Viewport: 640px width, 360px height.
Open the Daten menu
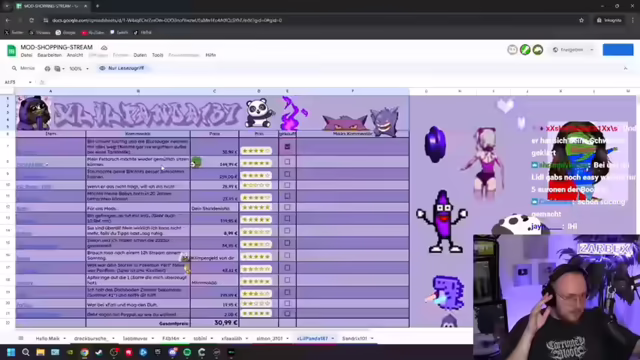(140, 55)
